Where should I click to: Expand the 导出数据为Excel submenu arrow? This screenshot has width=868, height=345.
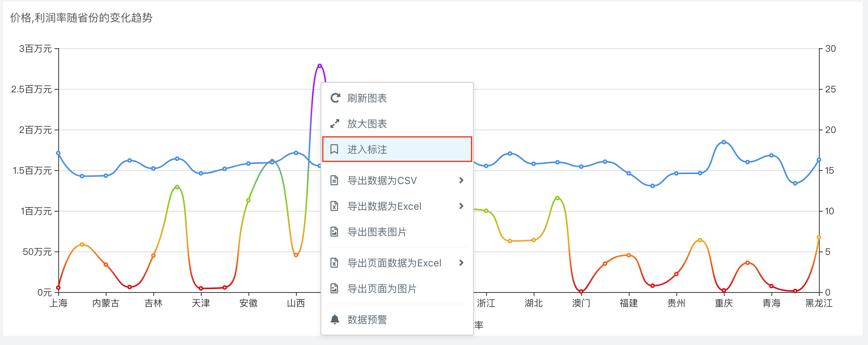[x=461, y=206]
